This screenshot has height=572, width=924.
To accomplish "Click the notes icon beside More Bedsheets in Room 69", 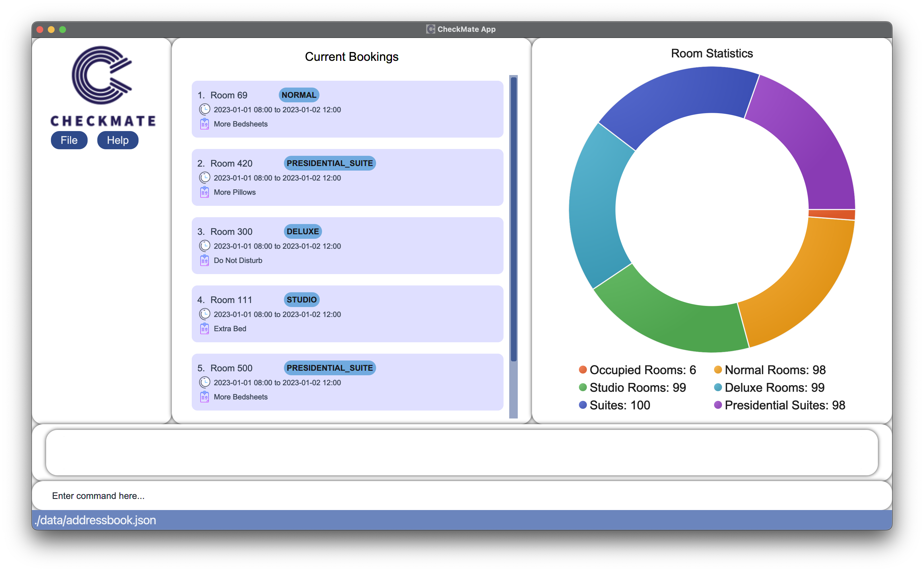I will coord(205,124).
